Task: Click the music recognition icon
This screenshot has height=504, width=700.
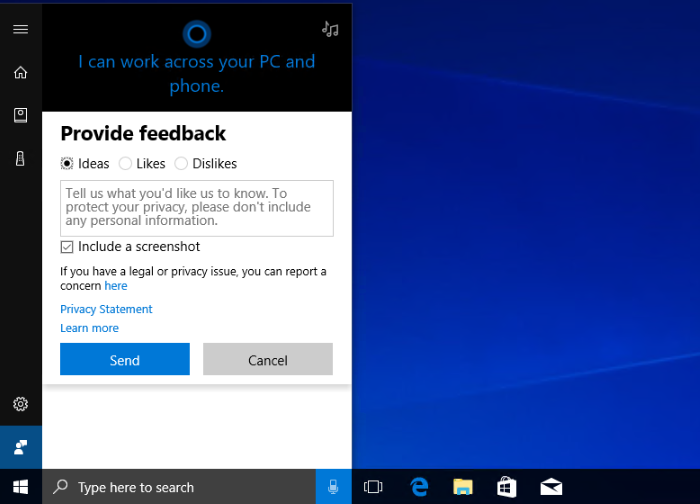Action: coord(330,29)
